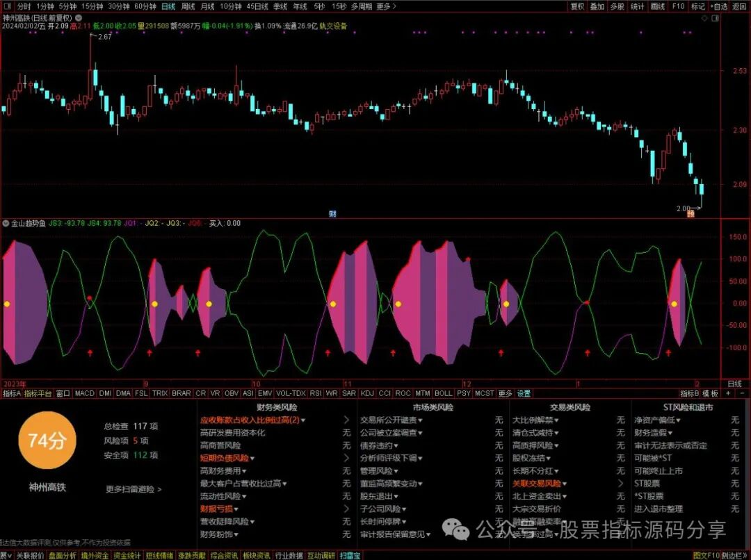Activate the 画线 drawing tools
This screenshot has height=560, width=751.
658,6
